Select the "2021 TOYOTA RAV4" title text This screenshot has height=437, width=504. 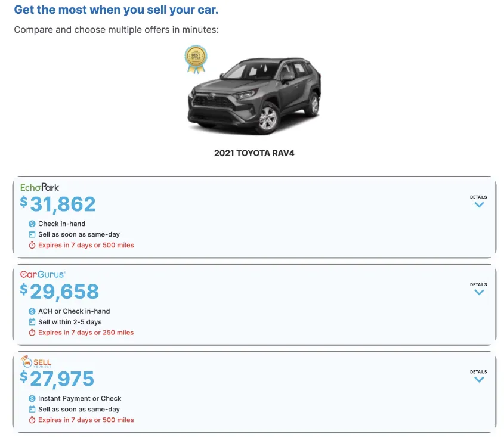pos(254,153)
